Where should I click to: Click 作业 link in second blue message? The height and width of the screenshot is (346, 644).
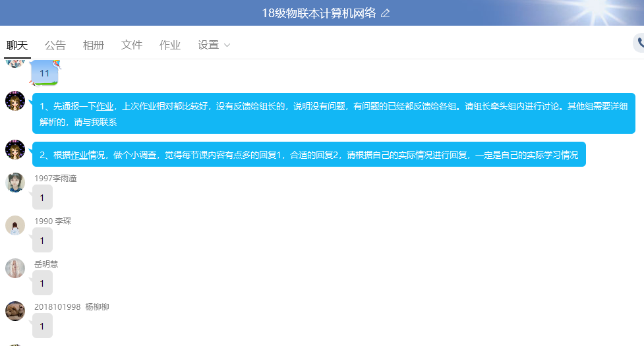(79, 156)
